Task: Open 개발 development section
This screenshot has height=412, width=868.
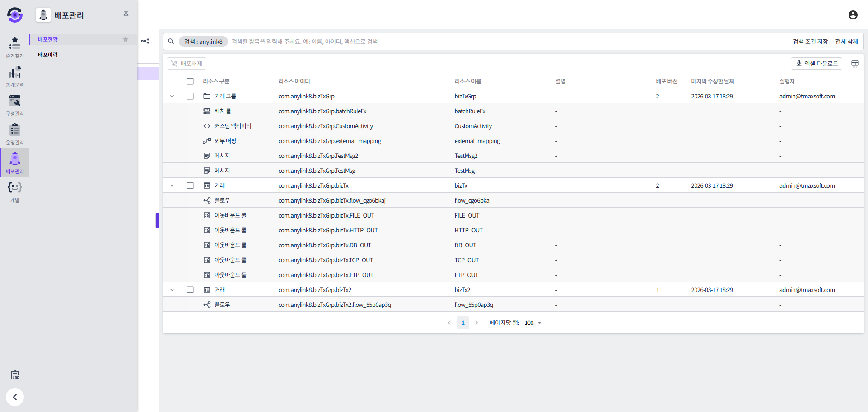Action: click(15, 192)
